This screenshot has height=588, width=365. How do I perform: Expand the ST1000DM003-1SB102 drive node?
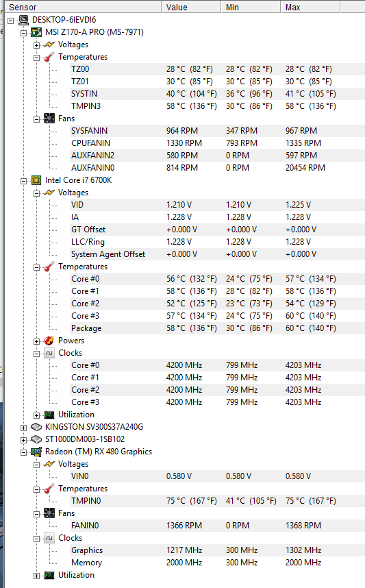pos(23,440)
